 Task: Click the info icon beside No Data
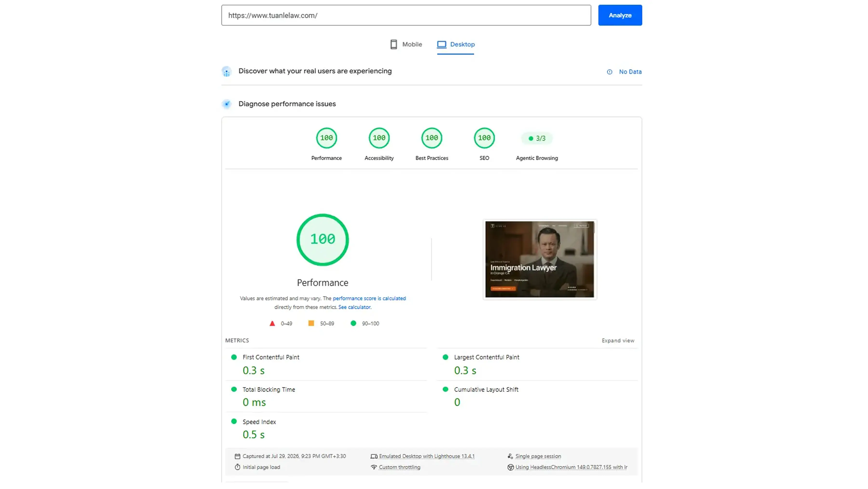pos(609,72)
